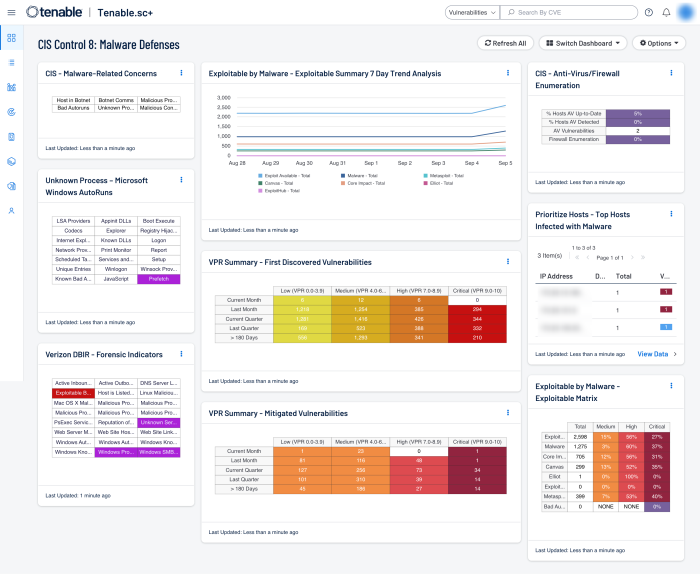Open the Users sidebar icon
This screenshot has height=574, width=700.
12,211
